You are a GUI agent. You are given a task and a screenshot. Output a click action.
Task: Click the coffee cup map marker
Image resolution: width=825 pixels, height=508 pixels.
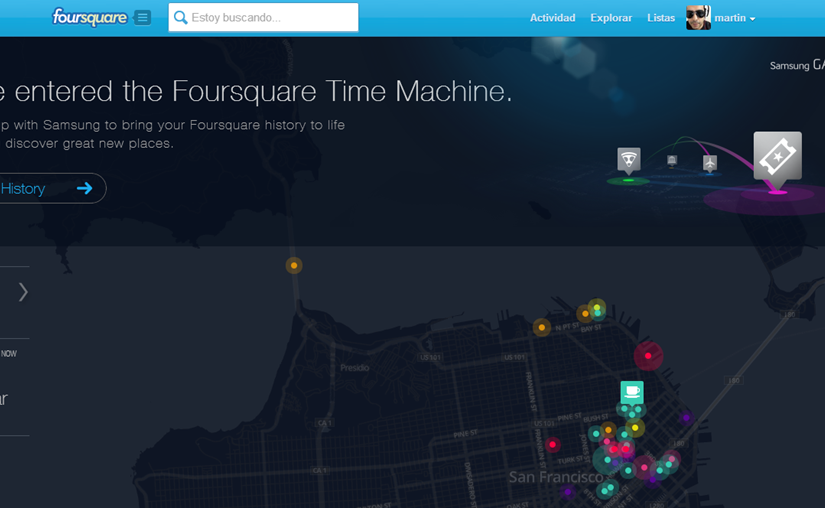(632, 392)
